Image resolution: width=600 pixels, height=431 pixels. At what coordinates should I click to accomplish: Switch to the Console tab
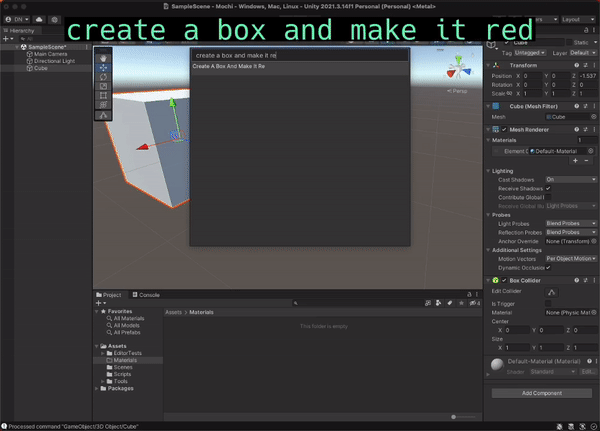point(146,295)
